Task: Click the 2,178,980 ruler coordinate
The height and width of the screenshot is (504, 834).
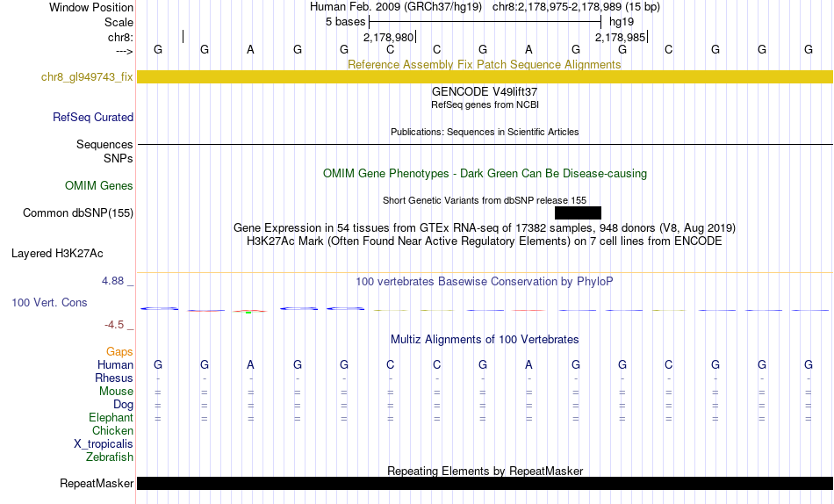Action: [388, 37]
